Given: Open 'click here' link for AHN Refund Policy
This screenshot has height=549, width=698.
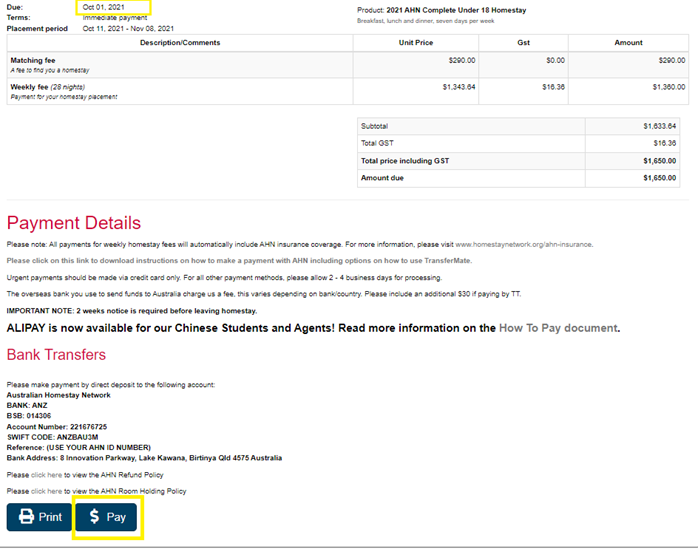Looking at the screenshot, I should tap(46, 475).
